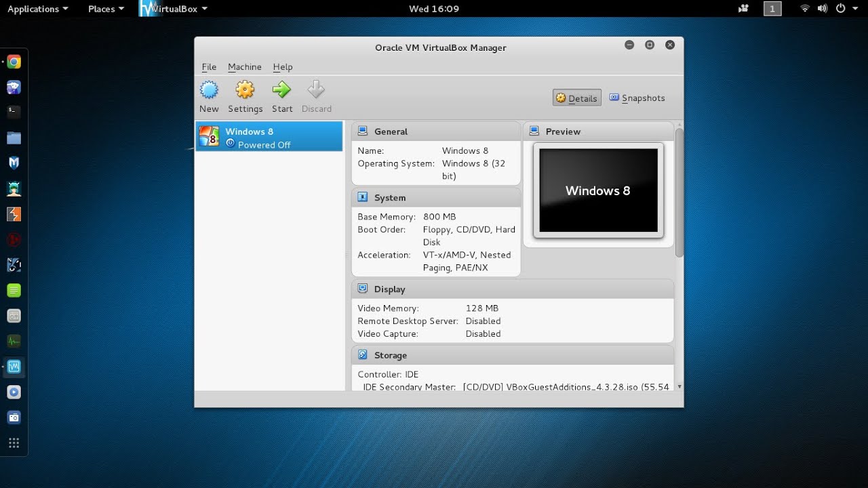The image size is (868, 488).
Task: Show all applications grid in dock
Action: (14, 443)
